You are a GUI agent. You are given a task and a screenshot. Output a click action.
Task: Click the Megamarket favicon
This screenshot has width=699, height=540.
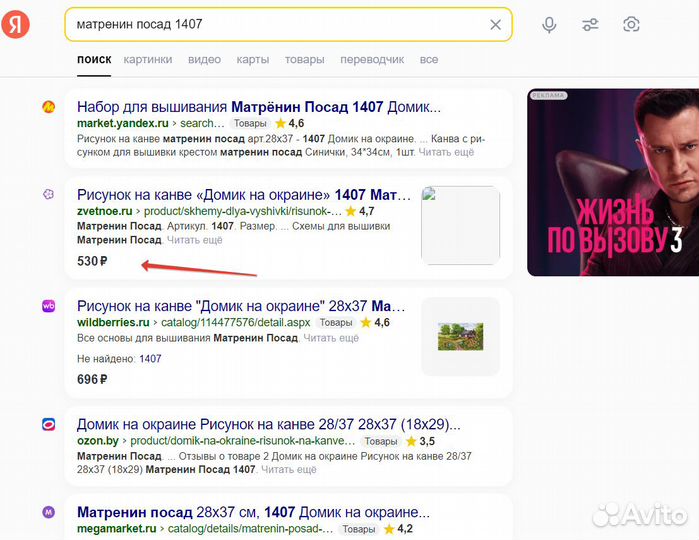coord(49,512)
